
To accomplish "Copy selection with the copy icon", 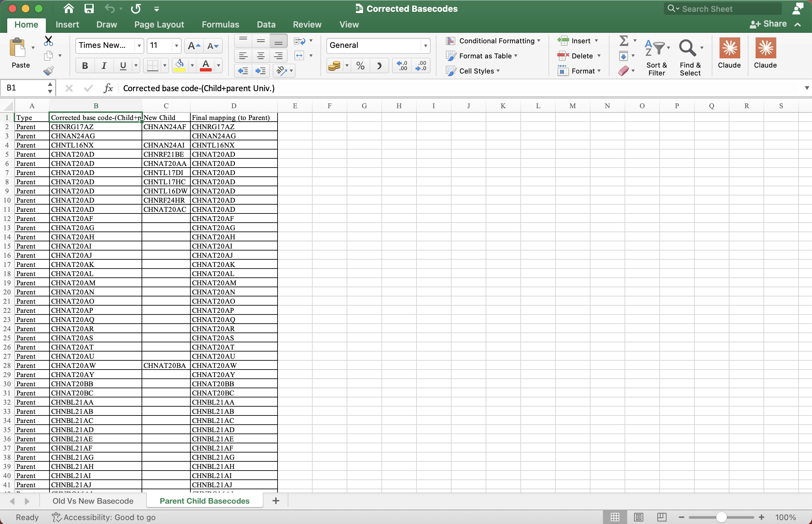I will [x=48, y=56].
